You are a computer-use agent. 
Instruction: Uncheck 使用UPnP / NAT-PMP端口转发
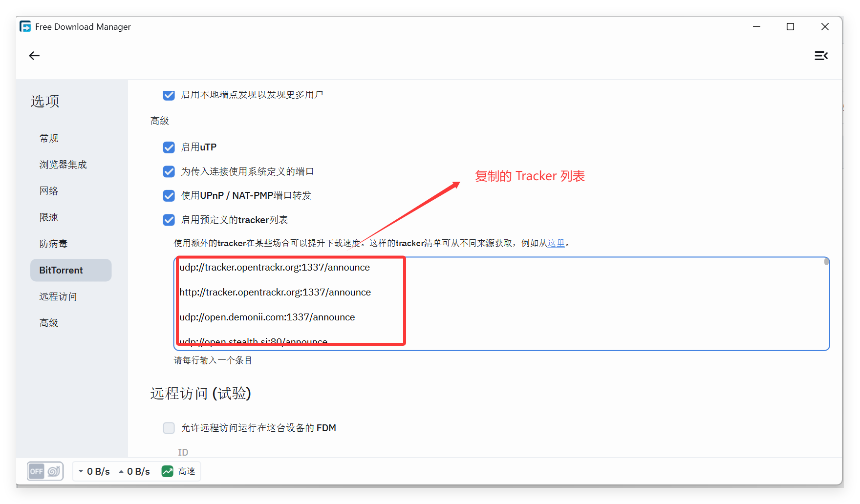pos(169,195)
